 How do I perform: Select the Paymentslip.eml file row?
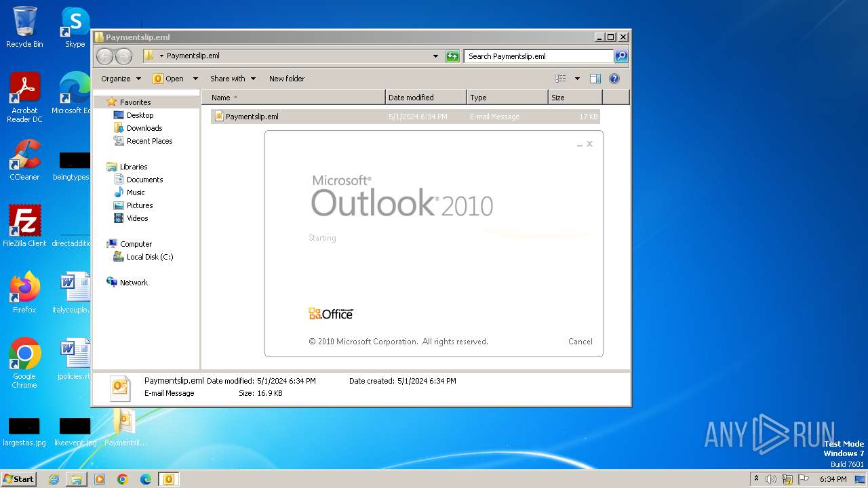point(406,117)
